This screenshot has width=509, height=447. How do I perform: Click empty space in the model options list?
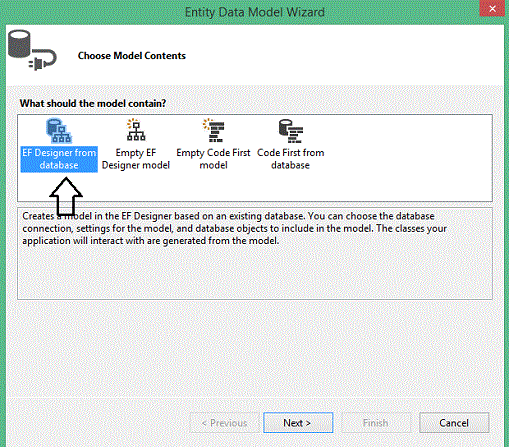coord(407,157)
